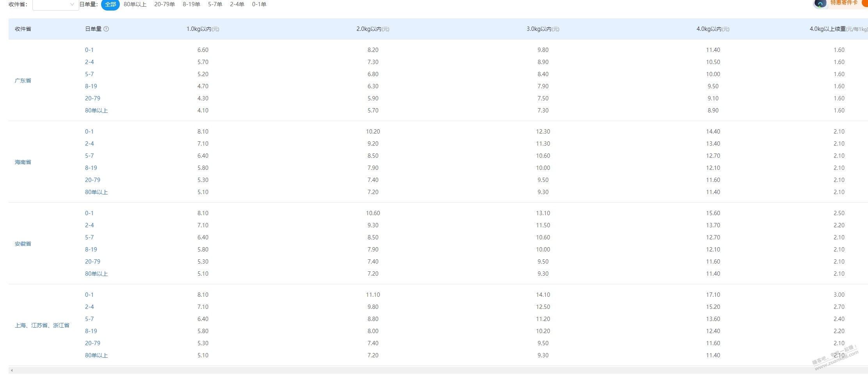This screenshot has width=868, height=378.
Task: Open the 收件省 province dropdown
Action: (x=55, y=5)
